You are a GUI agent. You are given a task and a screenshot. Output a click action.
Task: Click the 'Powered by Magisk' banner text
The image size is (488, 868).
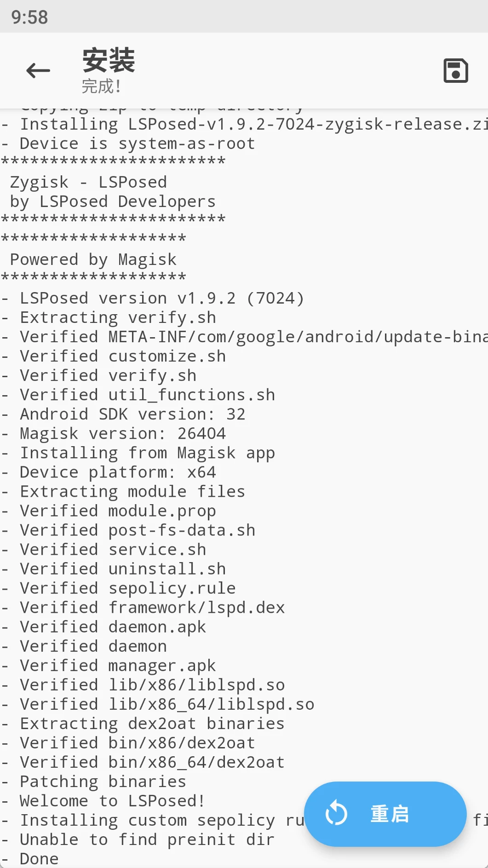(93, 259)
